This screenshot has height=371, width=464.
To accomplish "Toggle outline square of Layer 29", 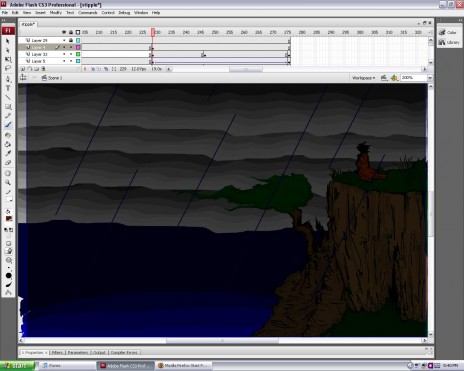I will 78,40.
